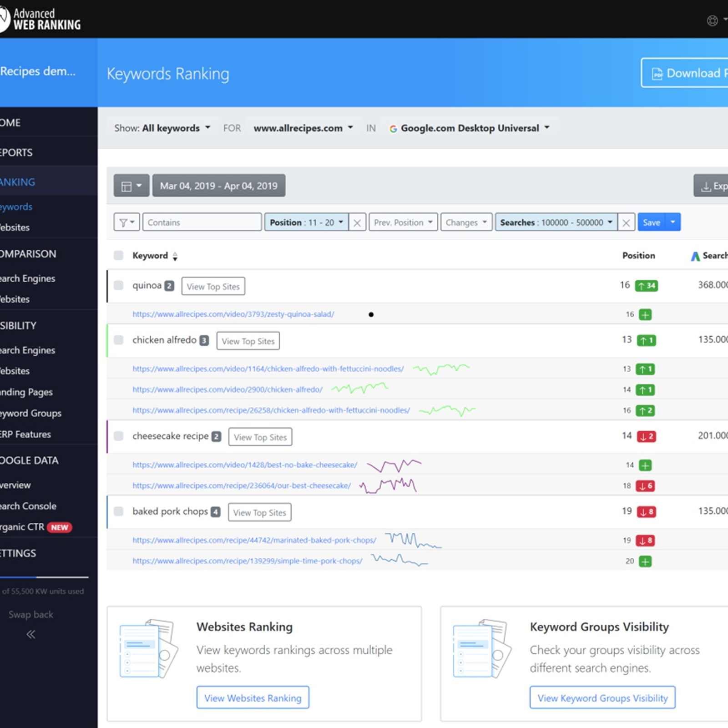This screenshot has width=728, height=728.
Task: Remove the Searches filter using its X icon
Action: (627, 222)
